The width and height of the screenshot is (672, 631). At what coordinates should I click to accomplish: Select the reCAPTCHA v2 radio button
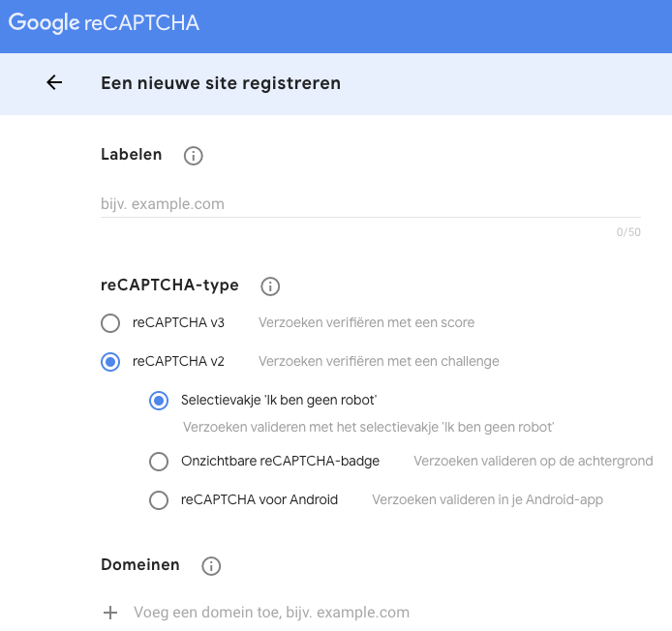coord(110,362)
